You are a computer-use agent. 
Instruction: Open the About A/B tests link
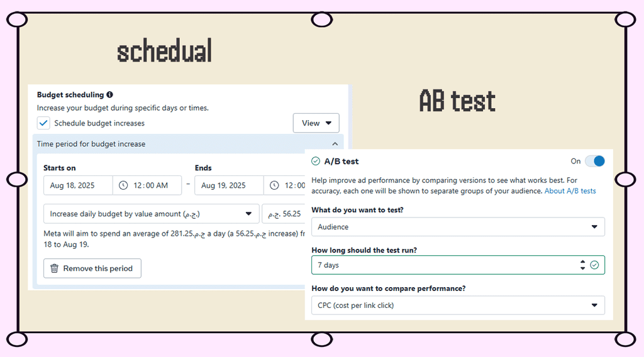click(570, 191)
